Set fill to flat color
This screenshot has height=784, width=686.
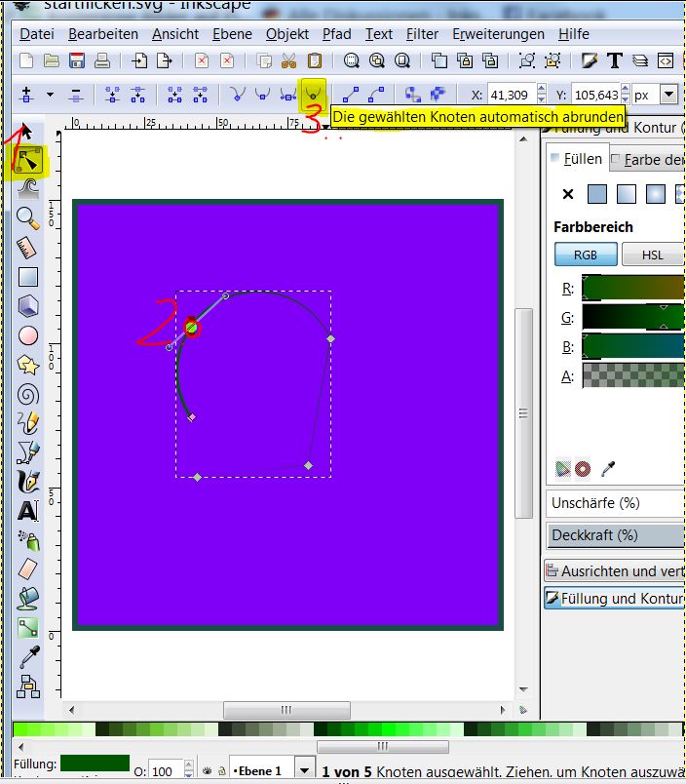pos(597,194)
